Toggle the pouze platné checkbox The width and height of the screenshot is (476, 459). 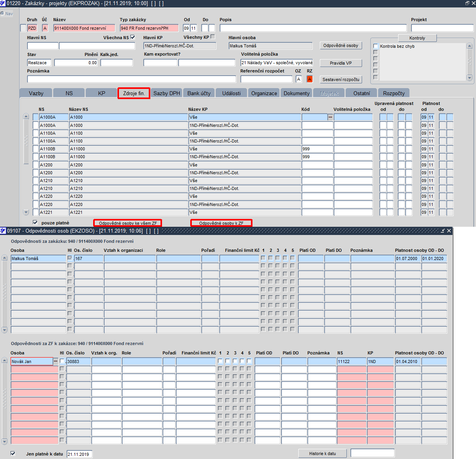(35, 222)
